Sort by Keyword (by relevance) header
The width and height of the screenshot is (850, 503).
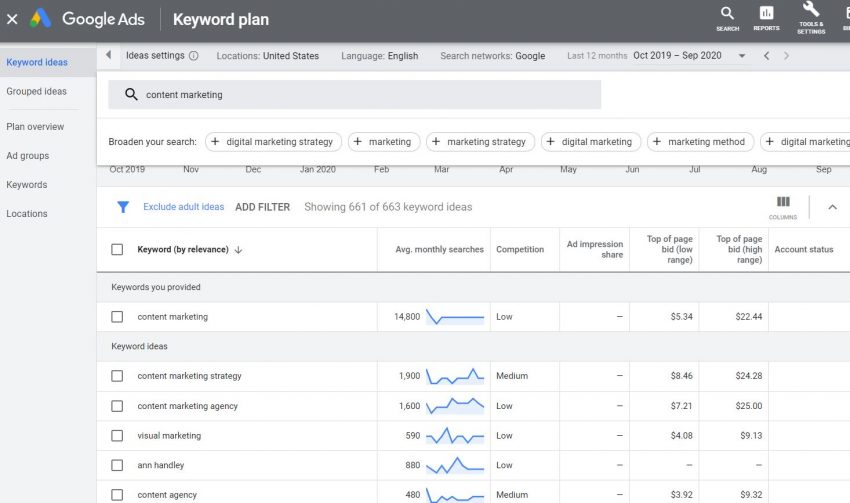[x=183, y=249]
